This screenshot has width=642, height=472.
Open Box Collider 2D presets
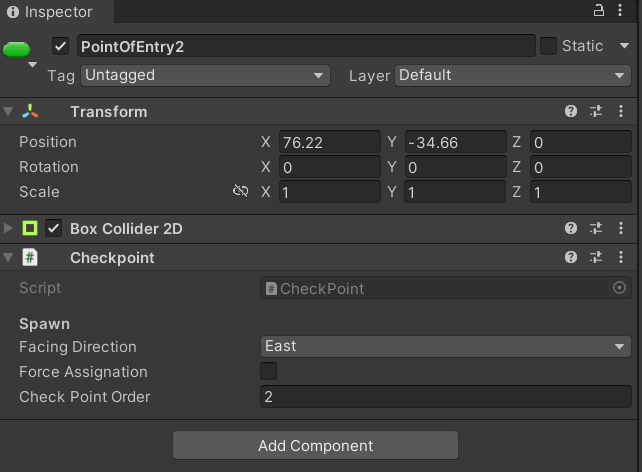point(596,228)
